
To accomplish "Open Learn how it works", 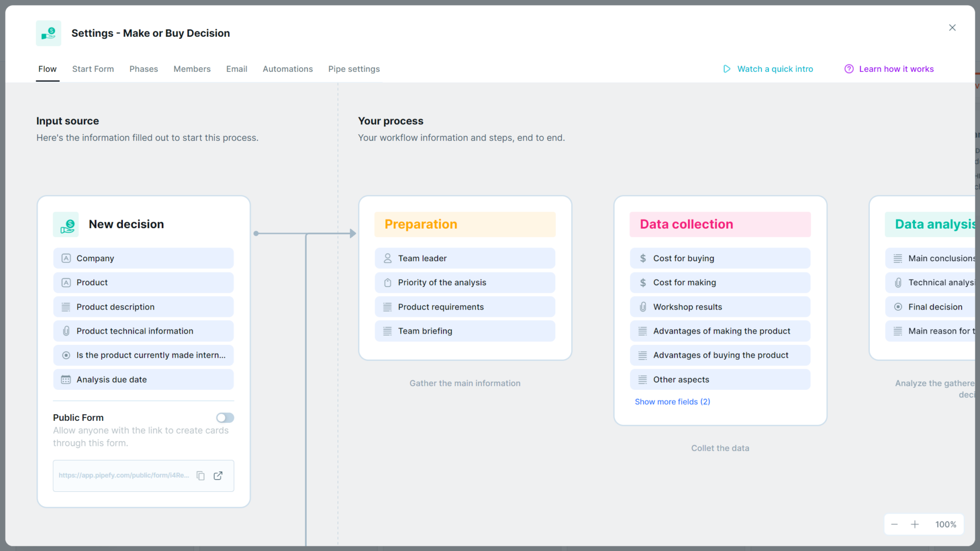I will [x=896, y=69].
